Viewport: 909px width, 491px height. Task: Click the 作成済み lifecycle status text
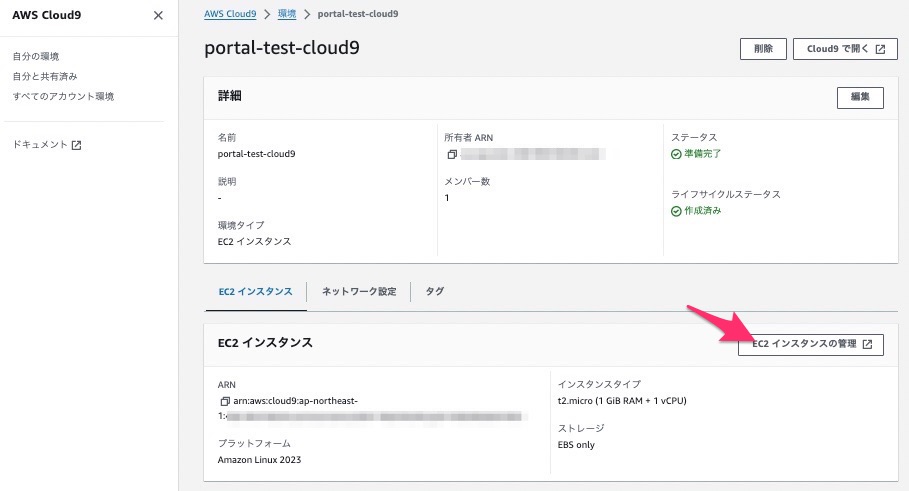(703, 210)
